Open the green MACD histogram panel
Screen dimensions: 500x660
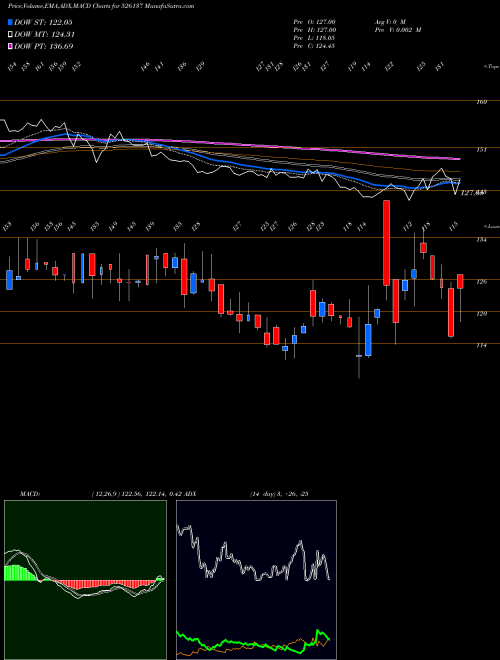click(85, 580)
